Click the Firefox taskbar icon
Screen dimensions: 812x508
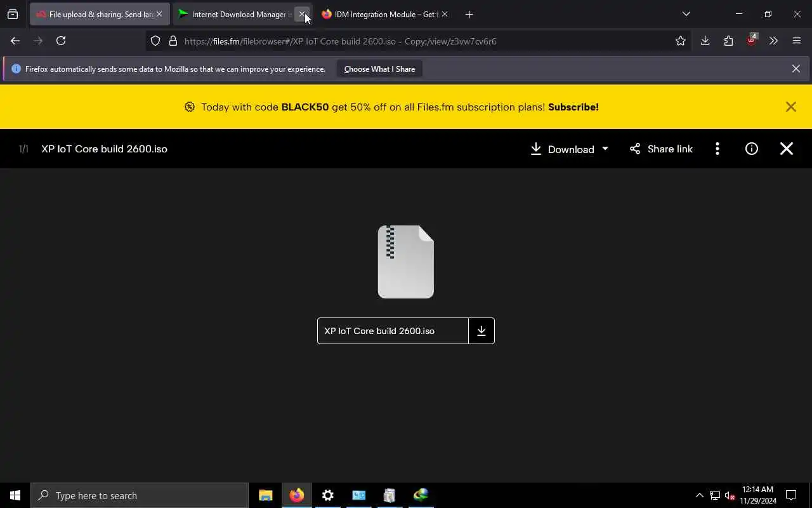tap(296, 495)
